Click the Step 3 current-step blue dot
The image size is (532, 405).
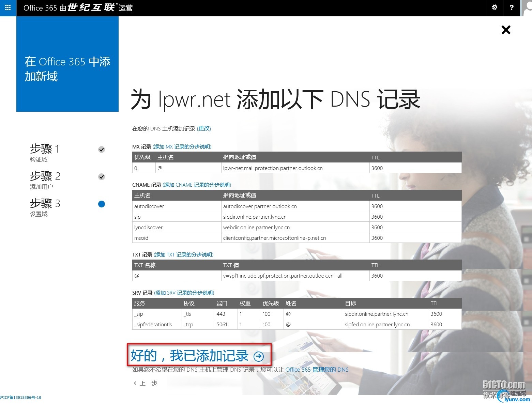(x=102, y=204)
